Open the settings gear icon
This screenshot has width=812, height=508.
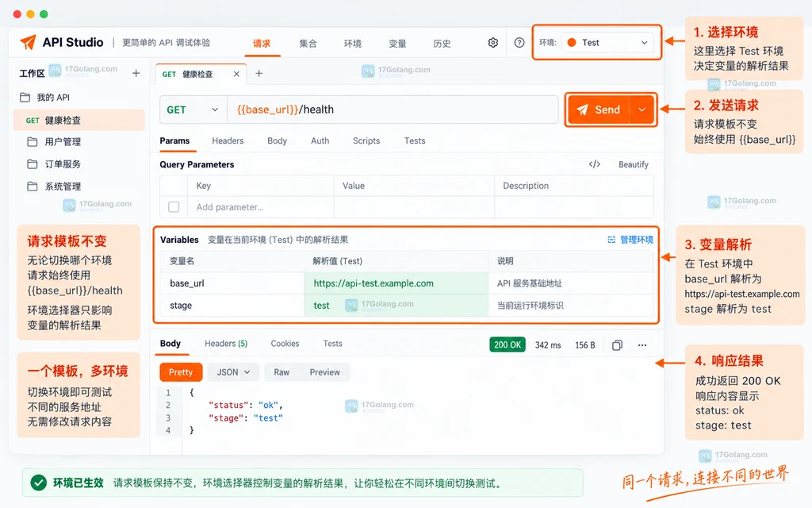click(493, 43)
